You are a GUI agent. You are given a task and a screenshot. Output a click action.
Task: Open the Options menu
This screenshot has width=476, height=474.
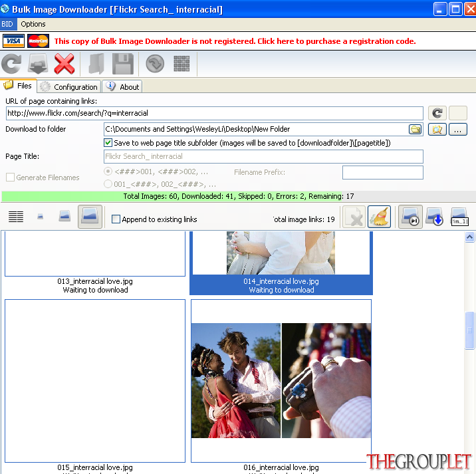pos(33,24)
